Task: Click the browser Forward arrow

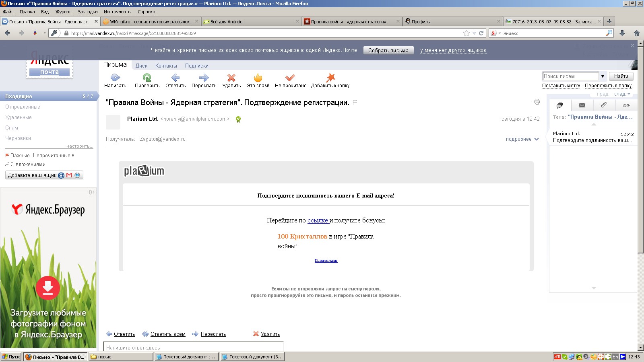Action: (x=22, y=33)
